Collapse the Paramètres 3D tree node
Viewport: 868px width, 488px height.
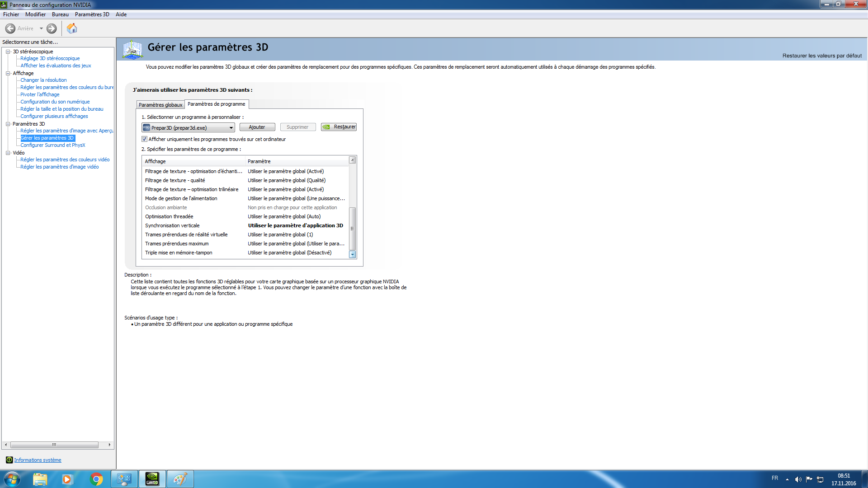(8, 124)
